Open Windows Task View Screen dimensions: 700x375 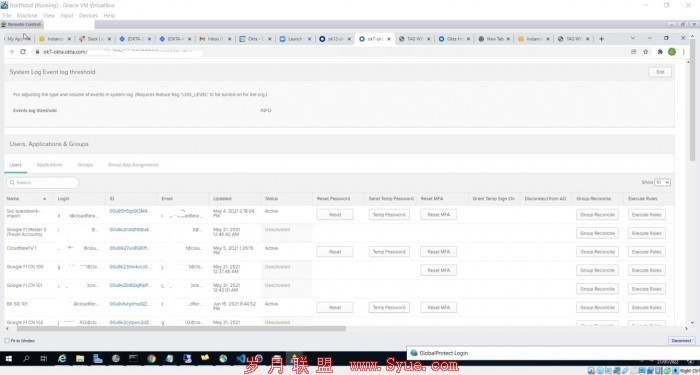(43, 358)
